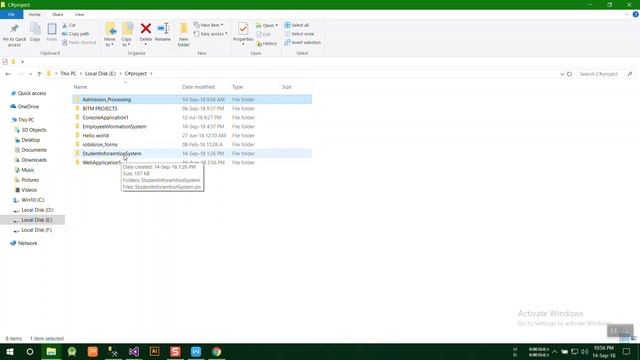Open Pictures in navigation pane
Viewport: 640px width, 360px height.
[x=30, y=180]
